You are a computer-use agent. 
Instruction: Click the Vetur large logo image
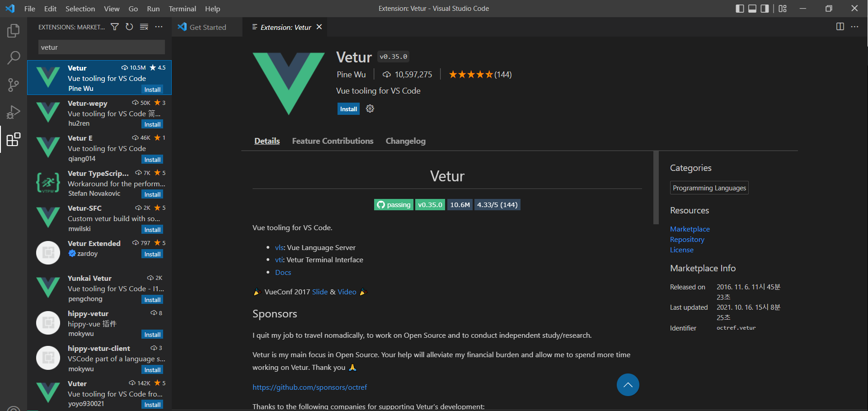[x=288, y=83]
